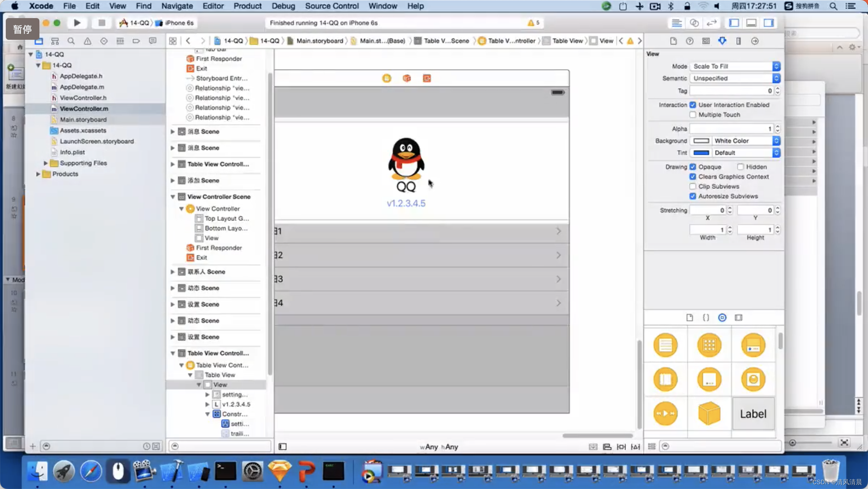Open the Issue navigator warning icon
The height and width of the screenshot is (489, 868).
[88, 41]
